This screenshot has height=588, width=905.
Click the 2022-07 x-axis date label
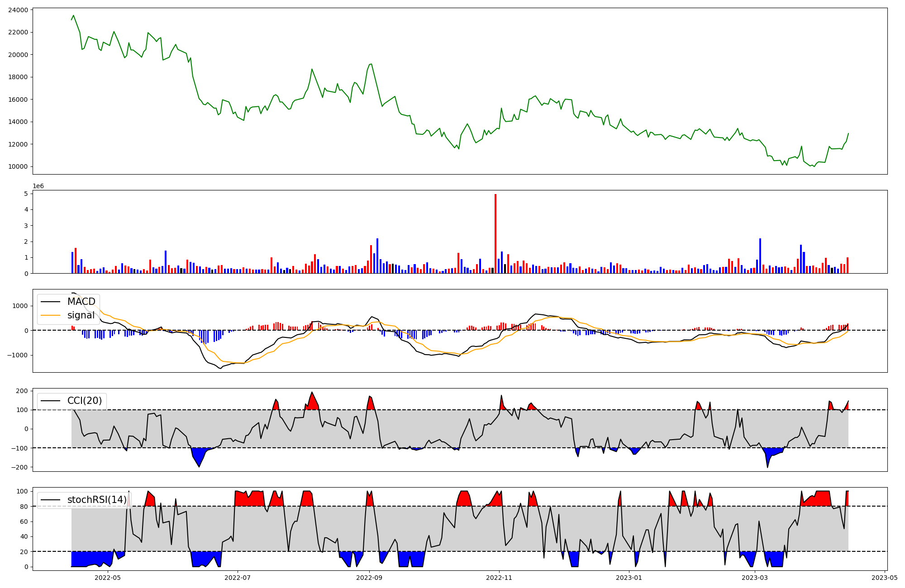[238, 578]
